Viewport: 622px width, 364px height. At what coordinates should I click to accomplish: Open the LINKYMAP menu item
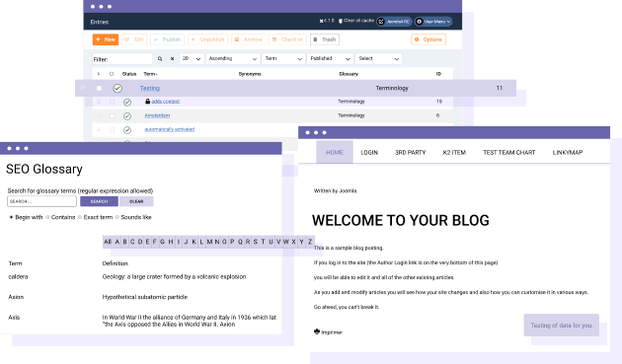(568, 152)
